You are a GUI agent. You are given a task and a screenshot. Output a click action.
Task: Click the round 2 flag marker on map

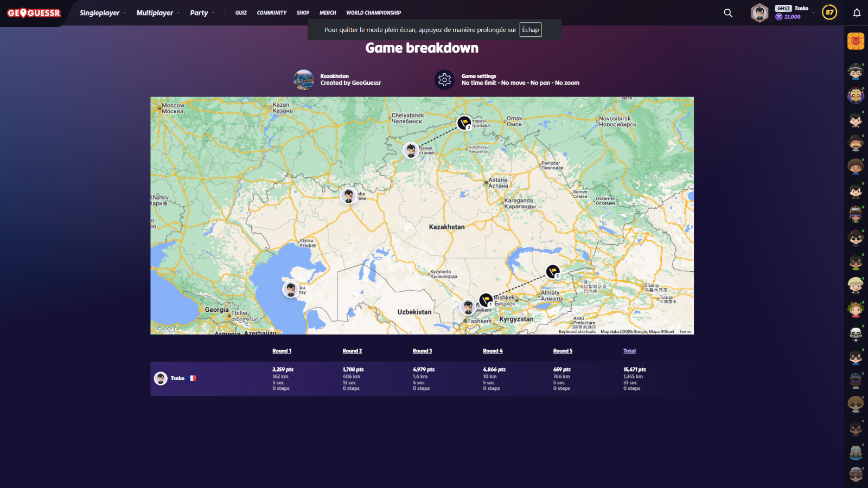pos(463,123)
